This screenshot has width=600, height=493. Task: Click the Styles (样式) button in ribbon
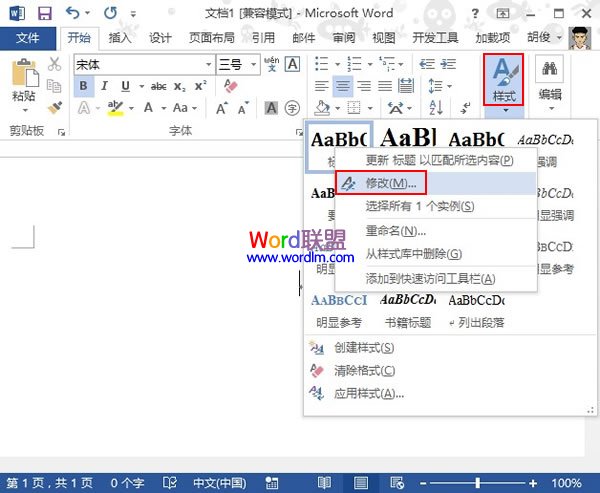(x=503, y=80)
